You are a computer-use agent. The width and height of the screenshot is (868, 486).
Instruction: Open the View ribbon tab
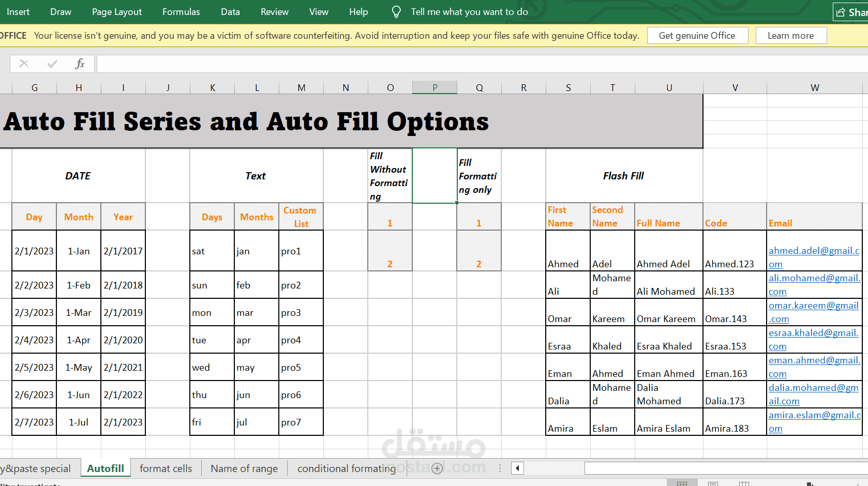(x=319, y=12)
